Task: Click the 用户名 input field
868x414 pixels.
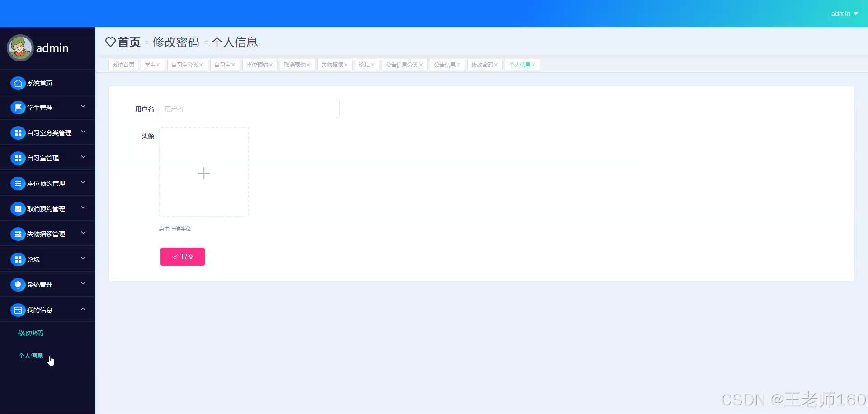Action: click(249, 109)
